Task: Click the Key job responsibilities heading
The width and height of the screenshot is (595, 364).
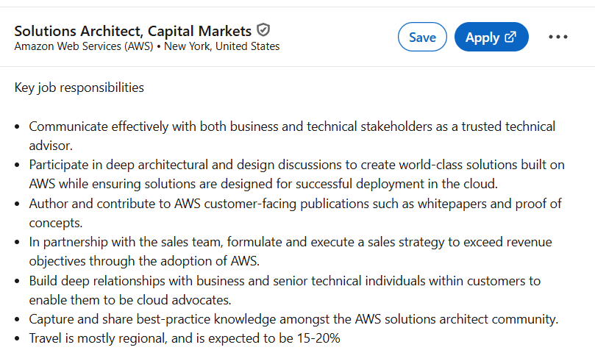Action: click(x=79, y=88)
